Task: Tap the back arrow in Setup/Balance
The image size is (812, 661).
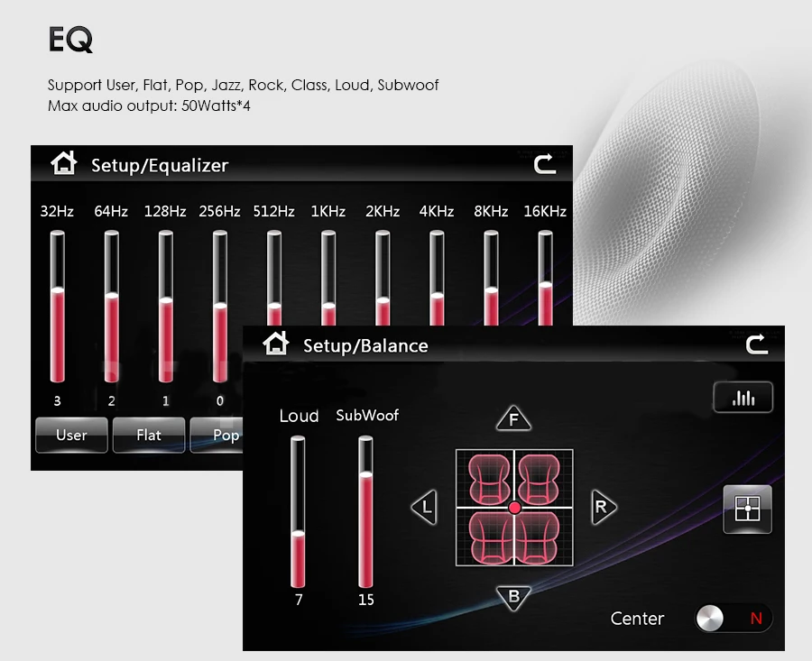Action: (757, 344)
